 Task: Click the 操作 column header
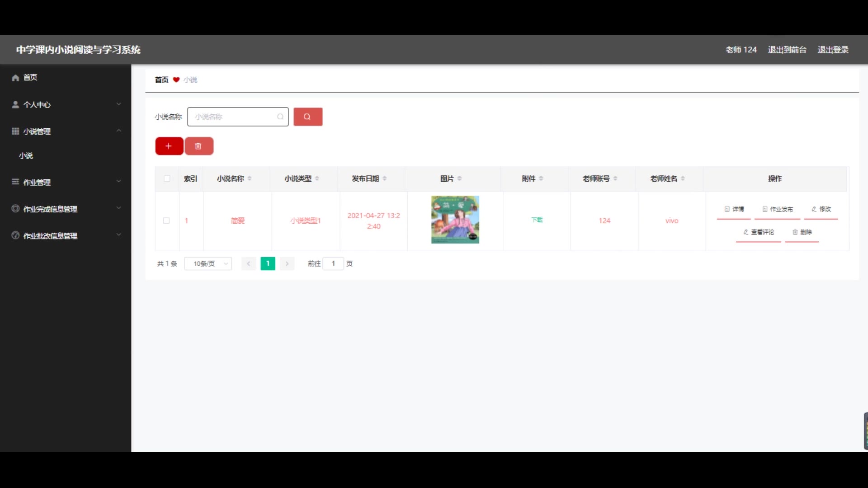[x=775, y=178]
